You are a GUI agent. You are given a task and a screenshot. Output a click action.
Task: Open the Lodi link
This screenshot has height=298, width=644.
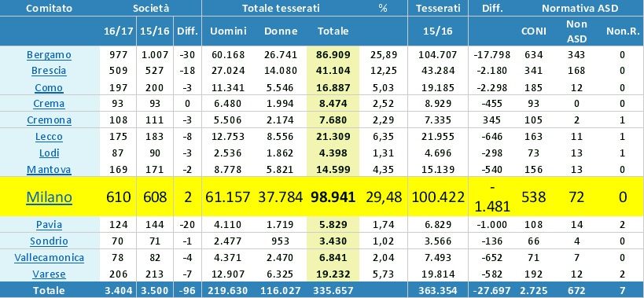pos(49,153)
